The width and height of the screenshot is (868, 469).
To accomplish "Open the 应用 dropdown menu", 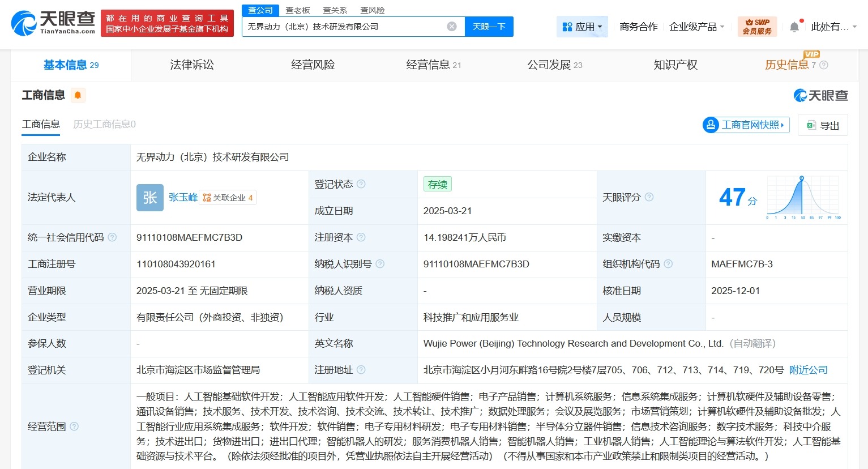I will point(582,26).
